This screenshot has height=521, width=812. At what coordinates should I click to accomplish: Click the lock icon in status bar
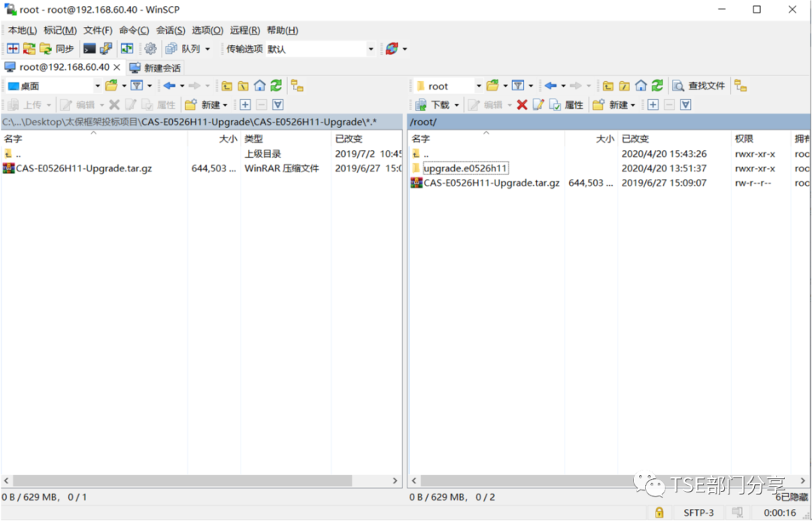click(x=659, y=513)
